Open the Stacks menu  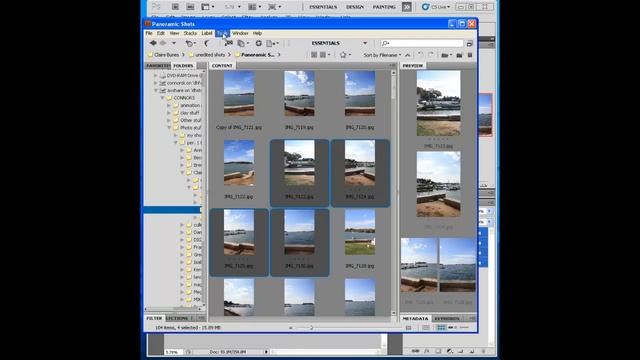[190, 33]
